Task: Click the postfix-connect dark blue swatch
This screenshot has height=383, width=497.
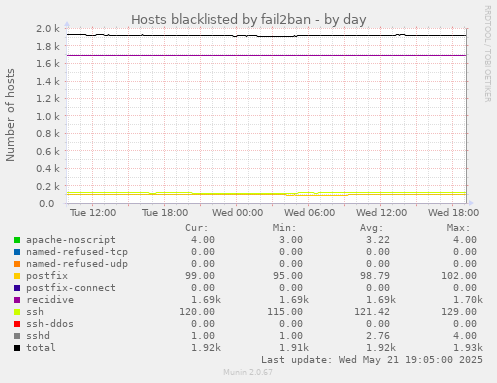Action: (x=17, y=288)
